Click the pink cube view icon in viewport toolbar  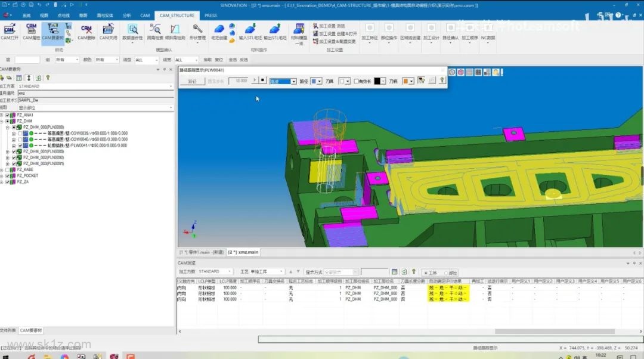pos(461,72)
